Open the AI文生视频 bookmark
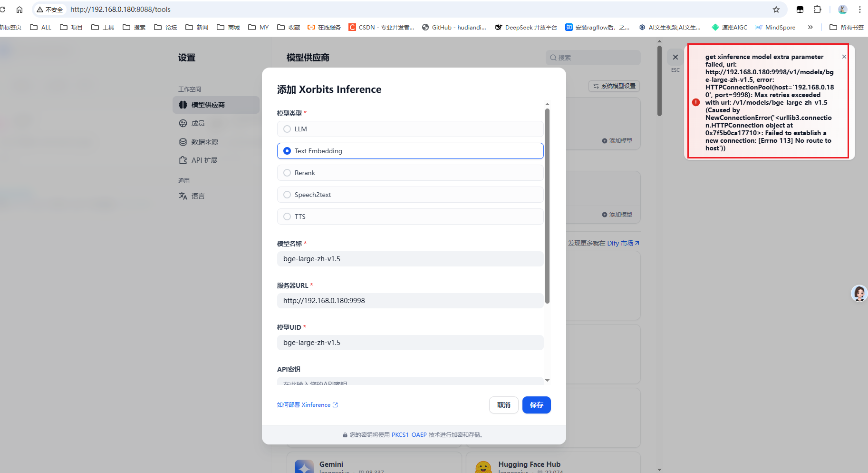 (670, 28)
